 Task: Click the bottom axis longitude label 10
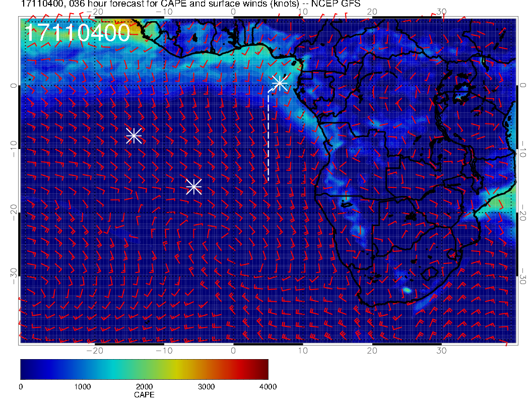[303, 350]
